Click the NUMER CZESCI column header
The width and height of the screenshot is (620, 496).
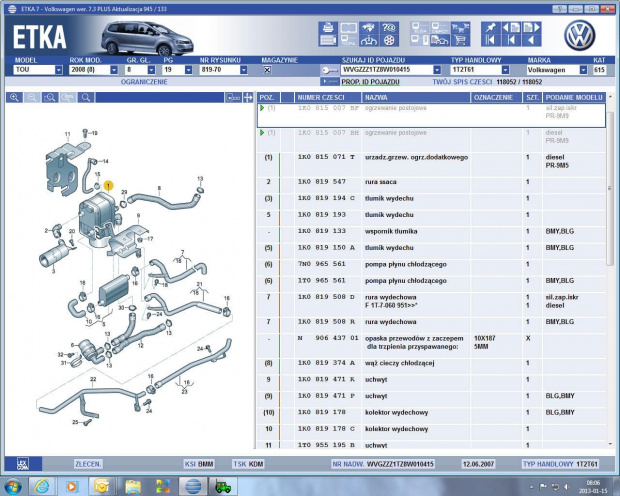coord(328,97)
